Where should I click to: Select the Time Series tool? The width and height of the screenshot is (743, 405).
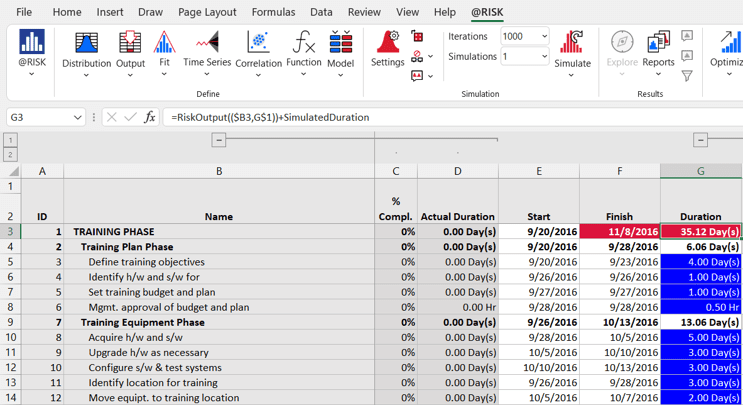207,44
